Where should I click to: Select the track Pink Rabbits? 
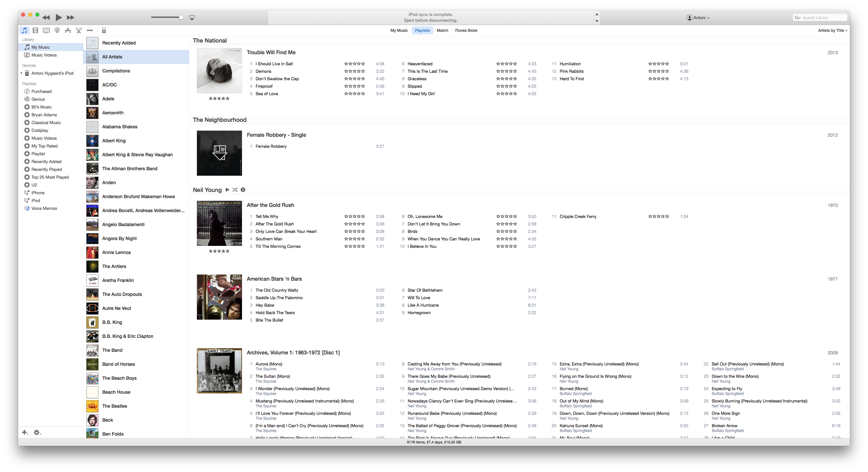(571, 71)
